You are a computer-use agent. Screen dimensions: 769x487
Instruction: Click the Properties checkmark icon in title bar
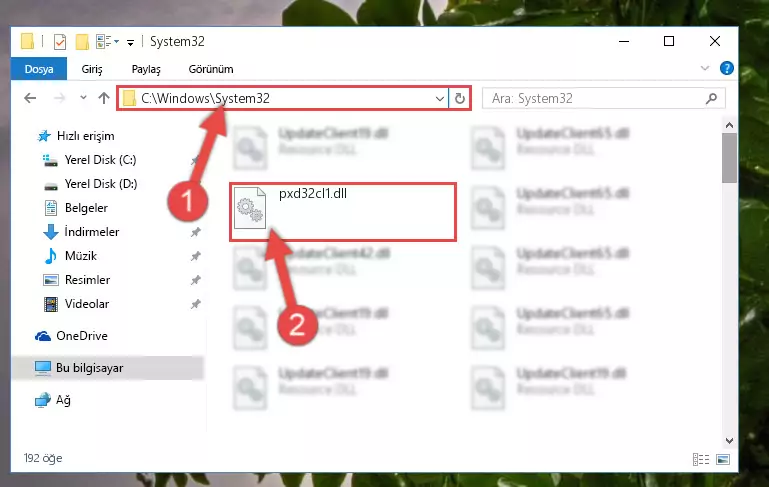point(59,42)
